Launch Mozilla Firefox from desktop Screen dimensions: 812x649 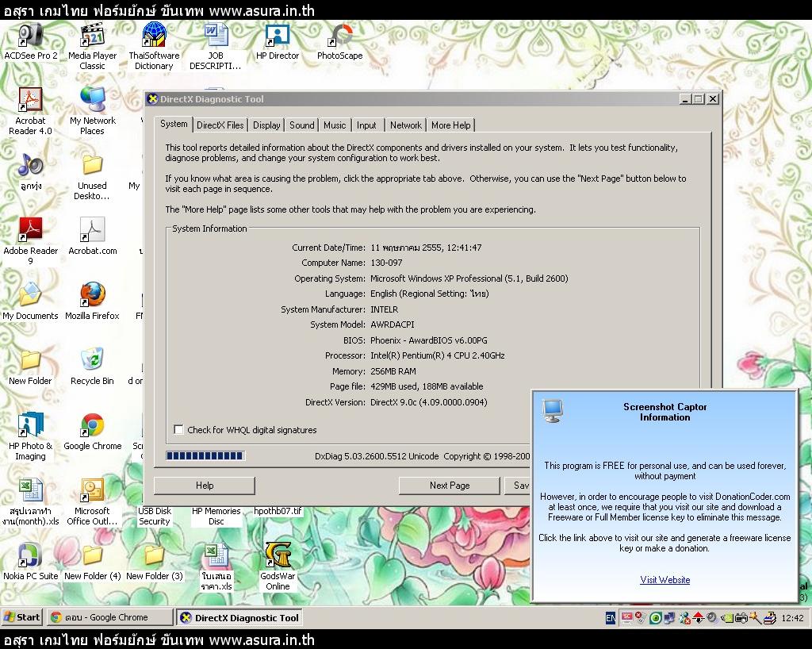coord(92,302)
